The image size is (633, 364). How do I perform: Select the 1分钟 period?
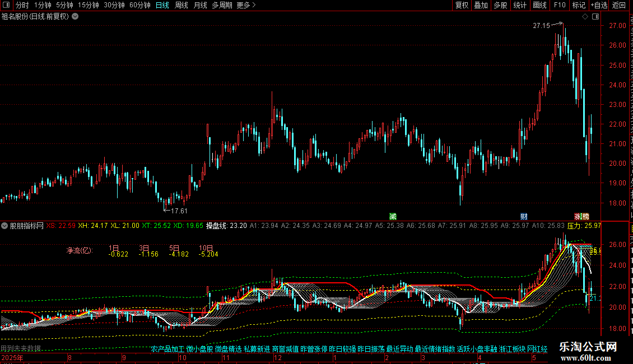coord(43,5)
